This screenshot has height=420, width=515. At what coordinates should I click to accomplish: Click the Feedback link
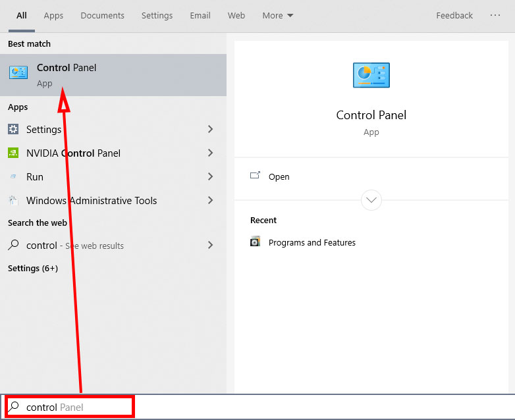tap(454, 15)
